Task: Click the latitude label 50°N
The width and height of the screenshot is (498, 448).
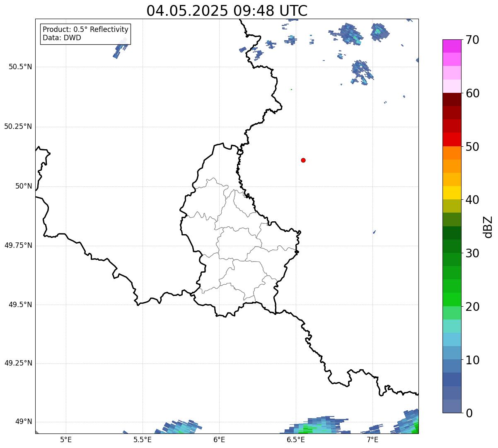Action: (24, 186)
